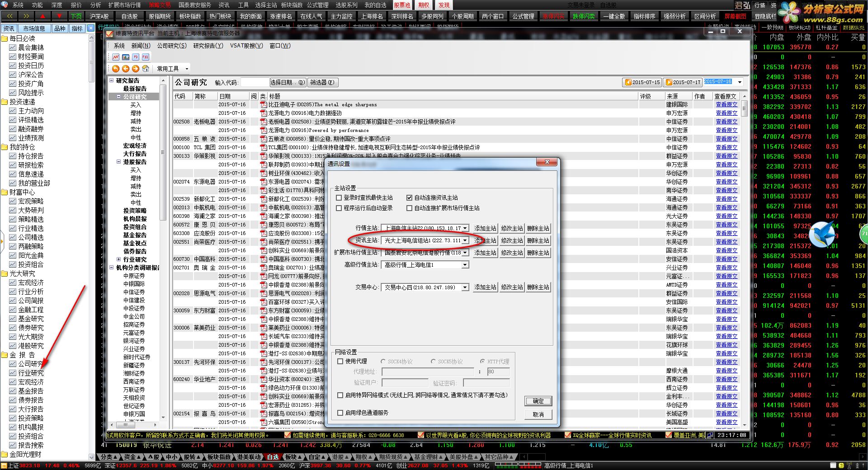Go forward with orange right arrow
868x470 pixels.
pyautogui.click(x=136, y=69)
